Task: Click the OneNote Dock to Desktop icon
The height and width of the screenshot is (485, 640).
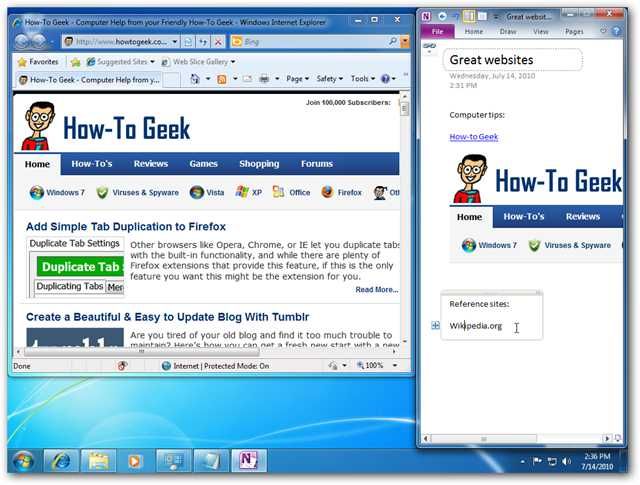Action: click(469, 16)
